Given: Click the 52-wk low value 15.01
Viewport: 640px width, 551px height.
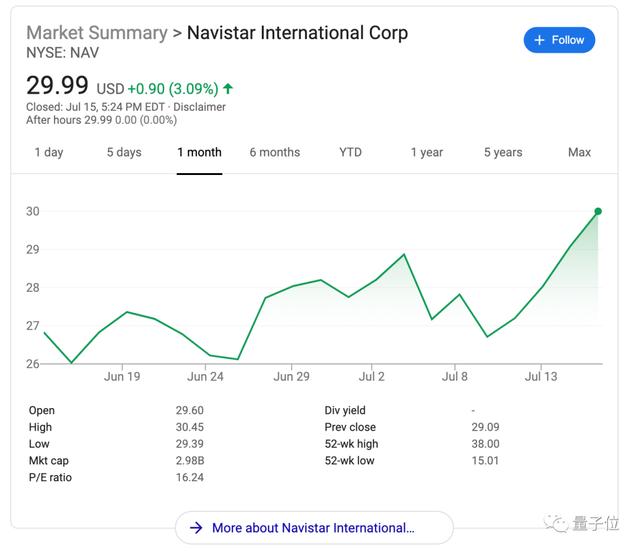Looking at the screenshot, I should (x=485, y=460).
